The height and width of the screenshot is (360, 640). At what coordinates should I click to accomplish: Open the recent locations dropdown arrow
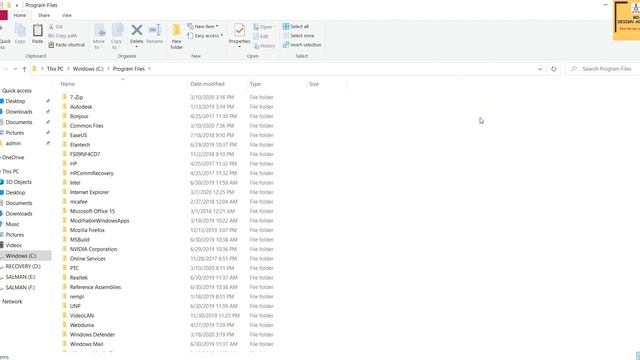click(x=16, y=69)
